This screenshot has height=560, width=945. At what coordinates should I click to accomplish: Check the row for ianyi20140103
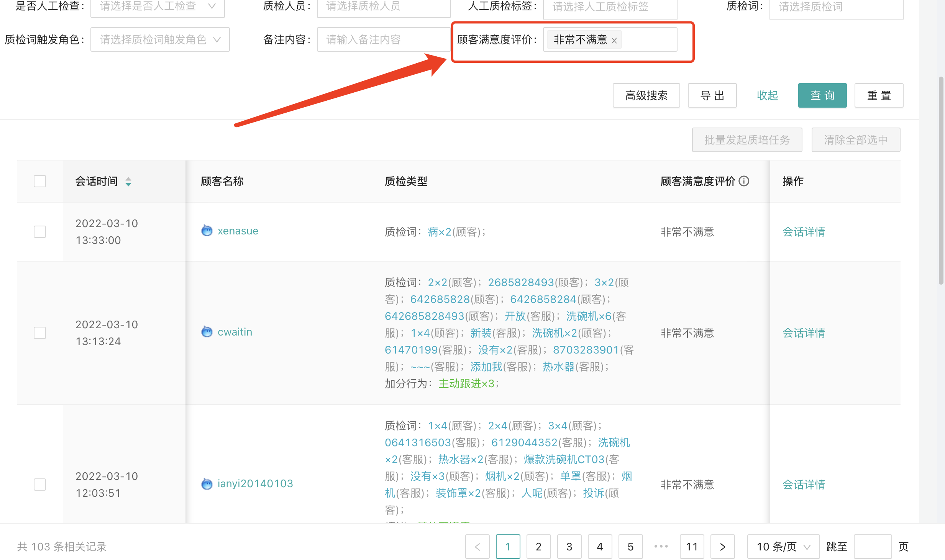tap(40, 485)
